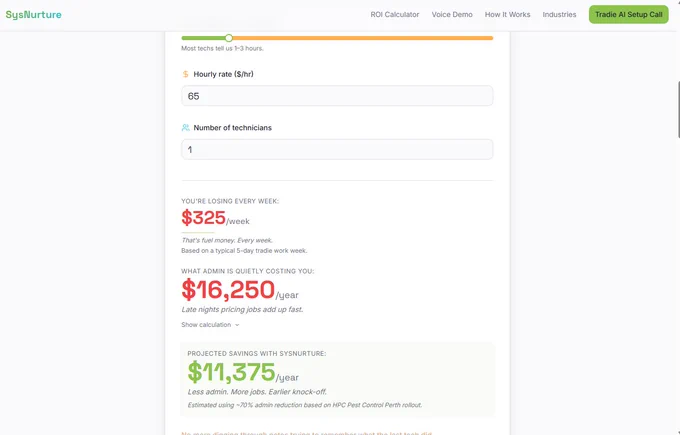Click the orange portion of the hours slider
The image size is (680, 435).
tap(363, 38)
